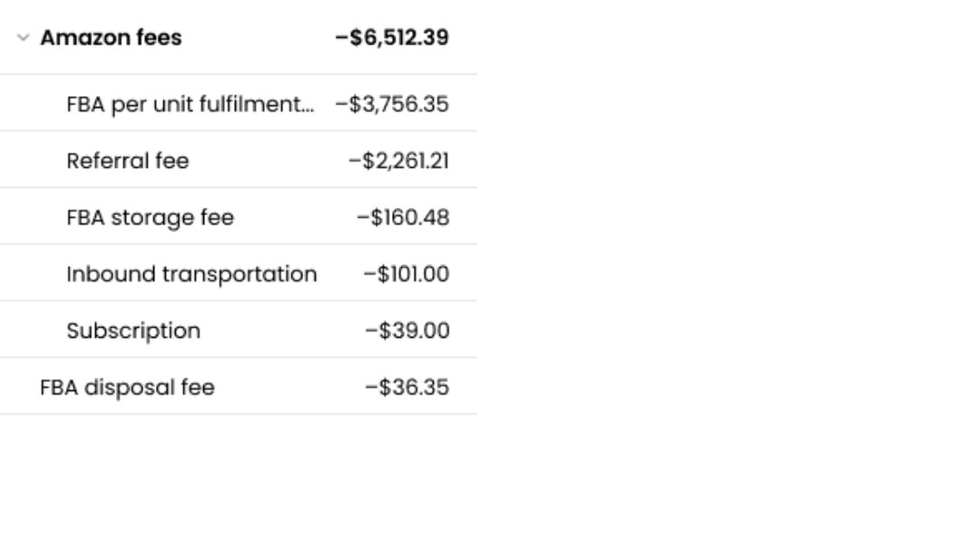
Task: Select the −$39.00 subscription amount
Action: (407, 330)
